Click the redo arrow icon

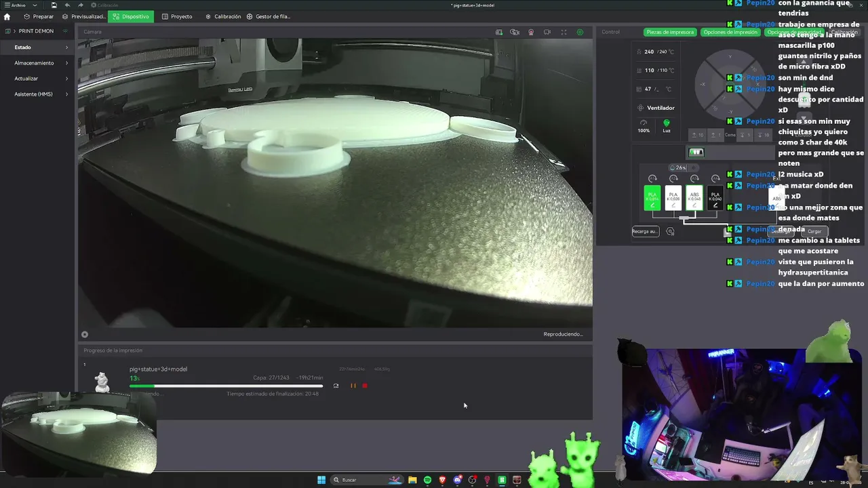(80, 5)
